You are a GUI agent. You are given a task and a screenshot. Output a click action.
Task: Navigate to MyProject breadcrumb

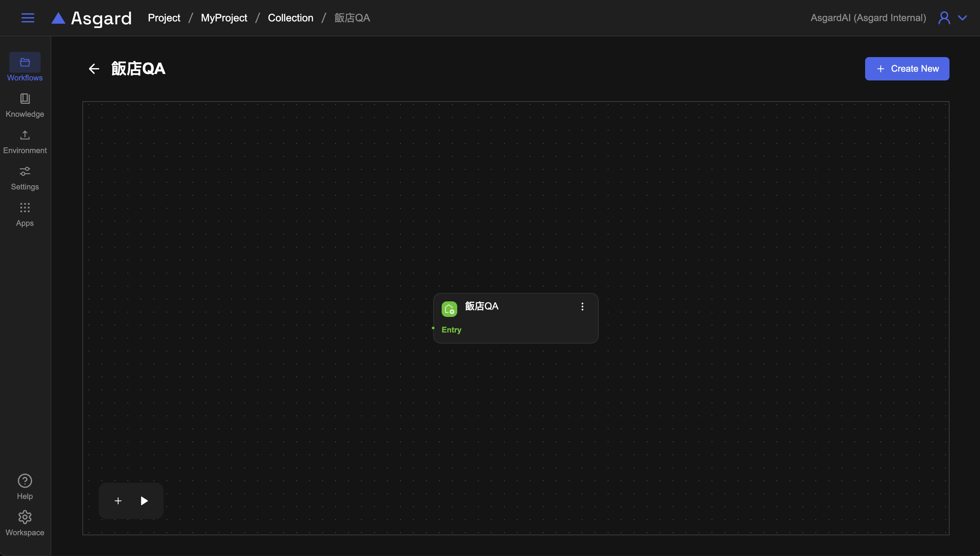(224, 18)
